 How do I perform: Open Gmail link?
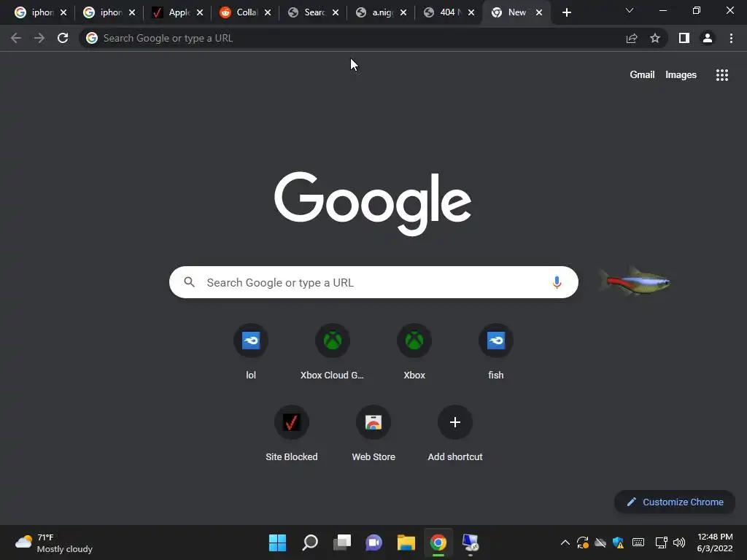(642, 75)
